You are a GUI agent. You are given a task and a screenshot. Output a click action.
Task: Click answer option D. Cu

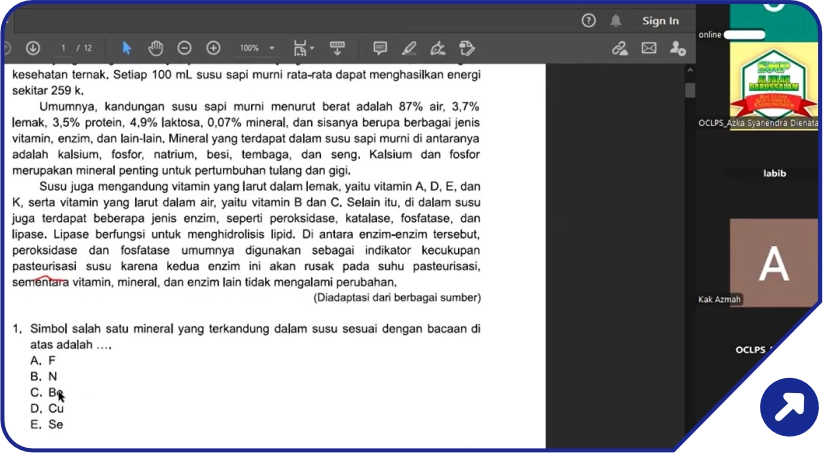click(x=47, y=408)
